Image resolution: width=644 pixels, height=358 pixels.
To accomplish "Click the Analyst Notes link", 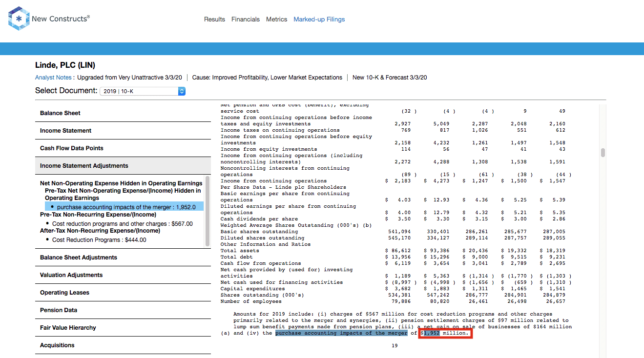I will click(53, 78).
